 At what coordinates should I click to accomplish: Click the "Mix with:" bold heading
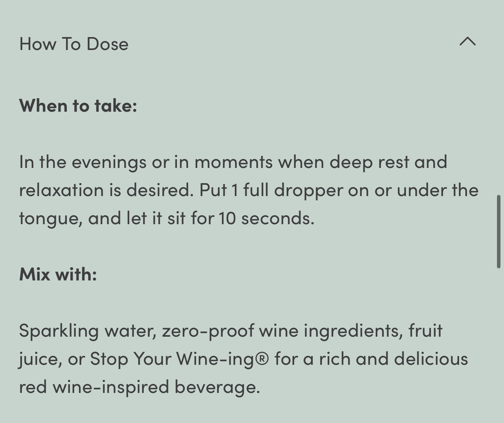(58, 274)
